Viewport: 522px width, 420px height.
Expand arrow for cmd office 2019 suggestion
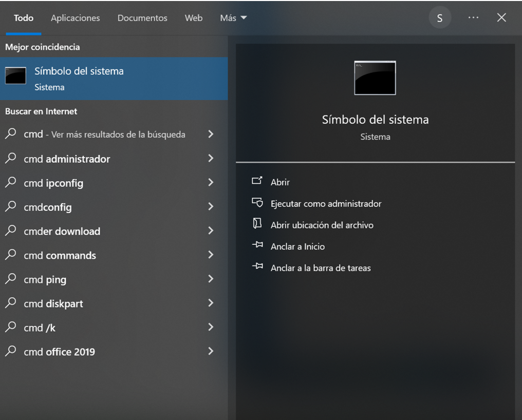[x=211, y=351]
